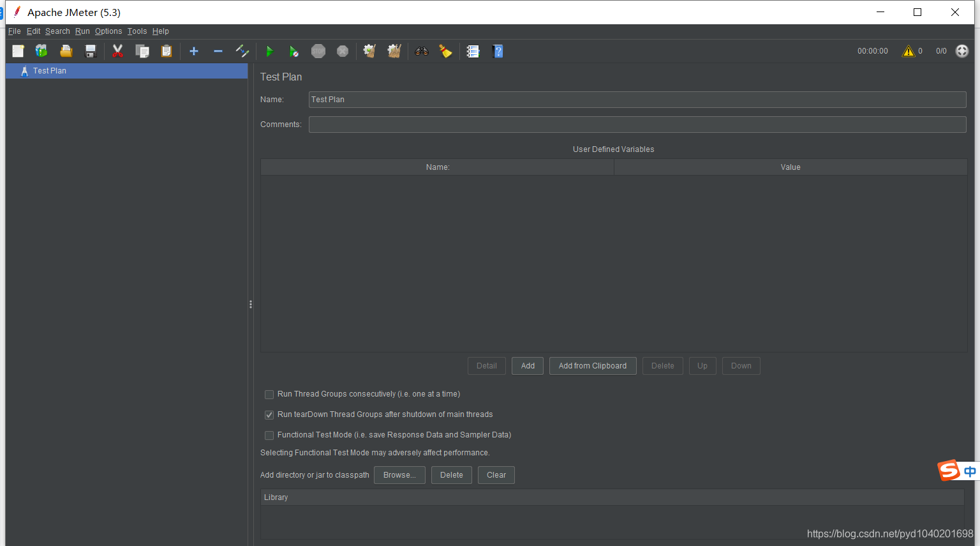Image resolution: width=980 pixels, height=546 pixels.
Task: Open the File menu
Action: click(x=14, y=31)
